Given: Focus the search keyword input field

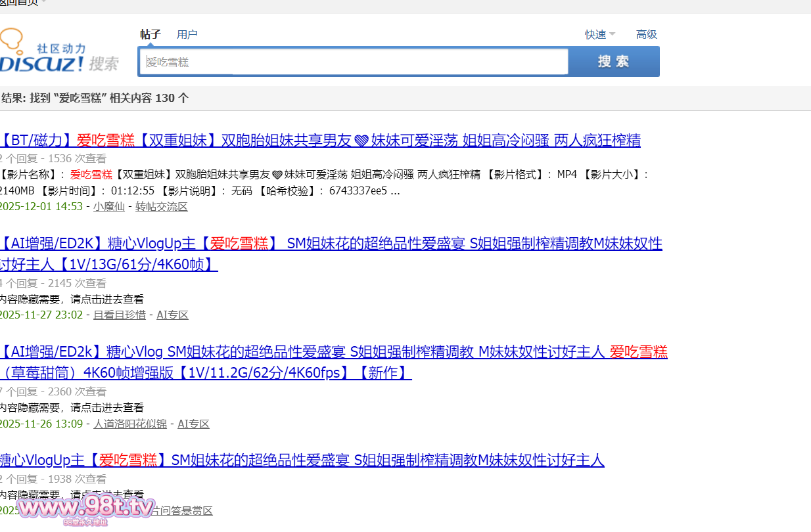Looking at the screenshot, I should (x=354, y=62).
